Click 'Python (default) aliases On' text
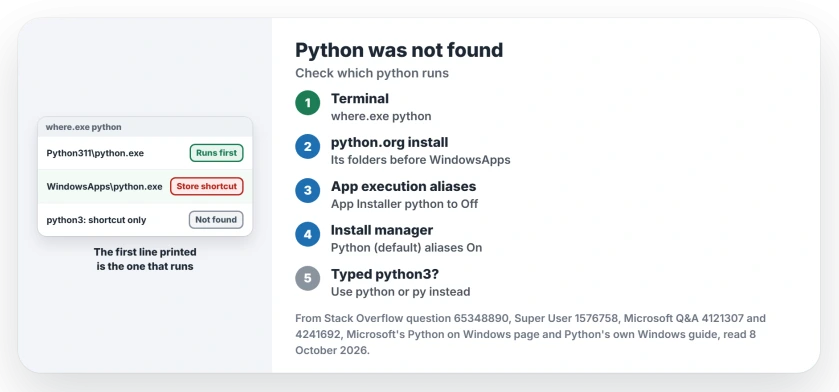The height and width of the screenshot is (392, 839). [x=407, y=248]
